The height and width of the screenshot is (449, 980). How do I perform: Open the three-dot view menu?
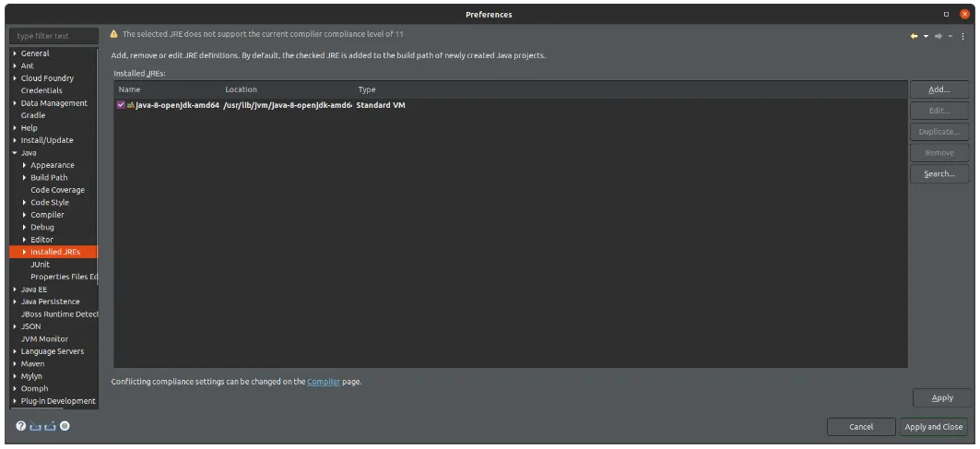point(964,36)
